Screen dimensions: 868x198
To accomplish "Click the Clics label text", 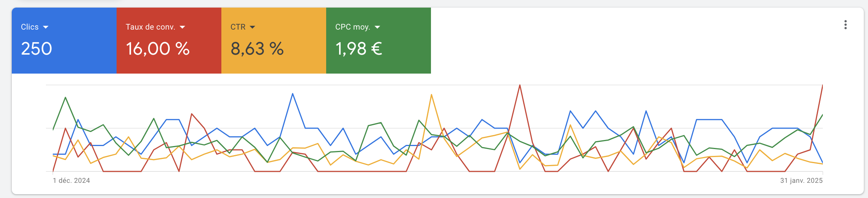I will 30,27.
